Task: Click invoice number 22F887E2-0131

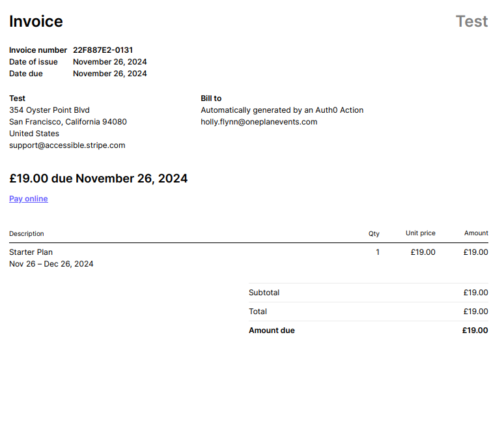Action: (x=103, y=50)
